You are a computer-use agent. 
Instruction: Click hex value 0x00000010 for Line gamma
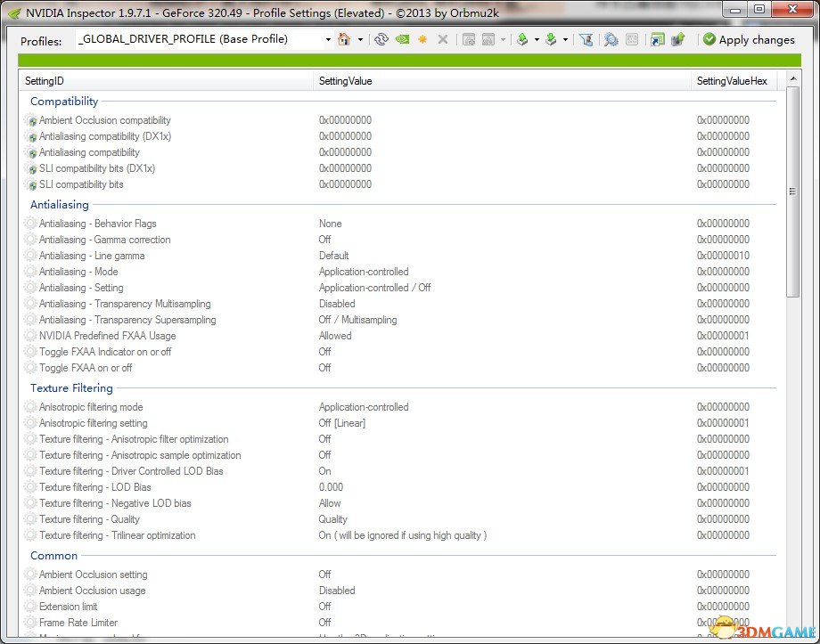723,256
